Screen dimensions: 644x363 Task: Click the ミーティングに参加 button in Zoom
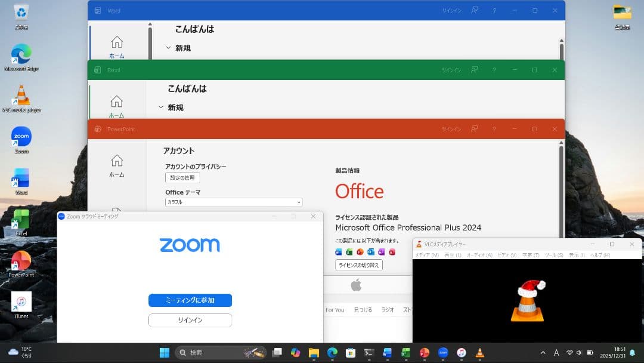click(190, 300)
